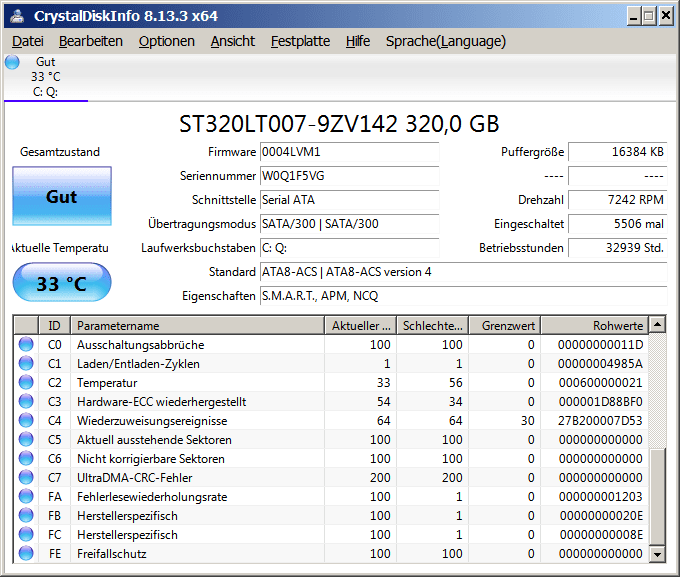This screenshot has height=577, width=680.
Task: Click raw value 000001D88BF0
Action: [600, 402]
